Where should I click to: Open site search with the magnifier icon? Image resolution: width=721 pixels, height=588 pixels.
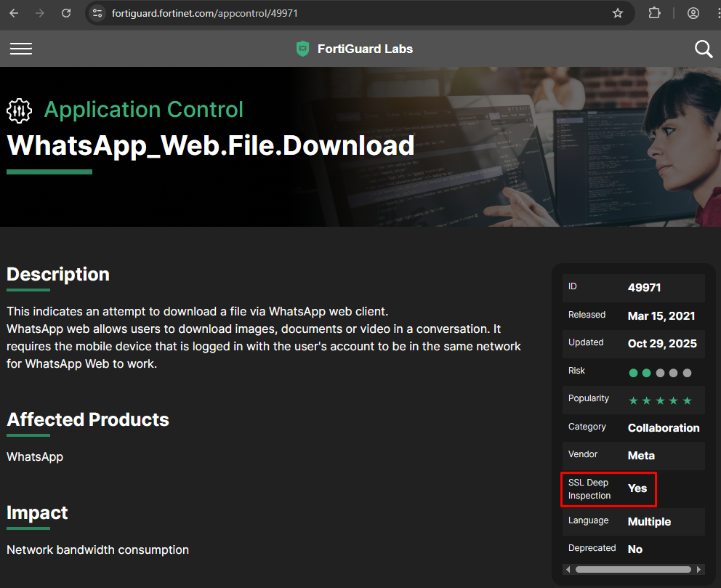(703, 49)
